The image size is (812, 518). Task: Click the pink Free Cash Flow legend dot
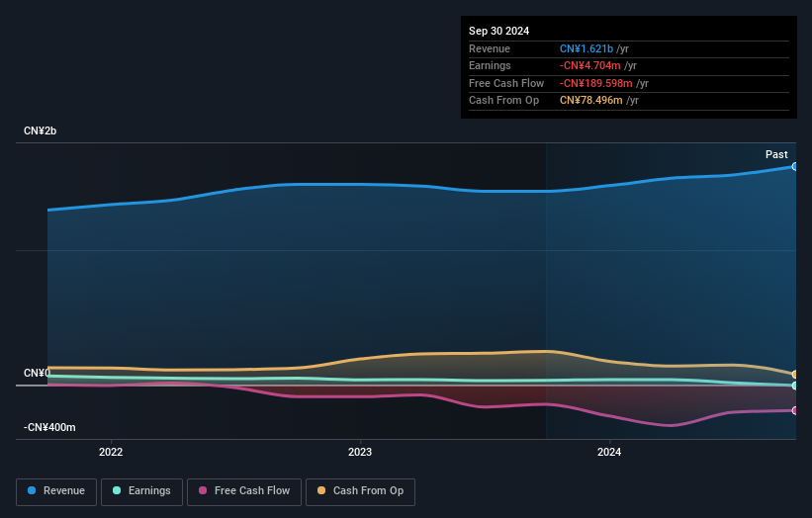pyautogui.click(x=203, y=490)
